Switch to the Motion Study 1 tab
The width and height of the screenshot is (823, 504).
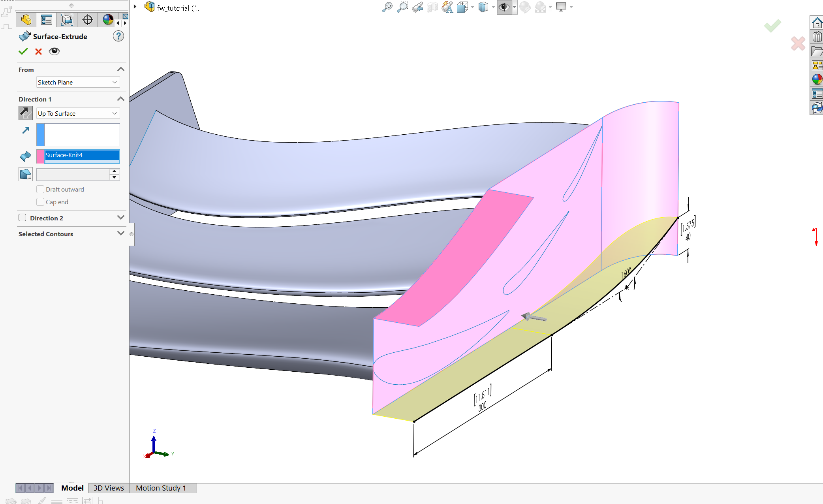coord(161,488)
